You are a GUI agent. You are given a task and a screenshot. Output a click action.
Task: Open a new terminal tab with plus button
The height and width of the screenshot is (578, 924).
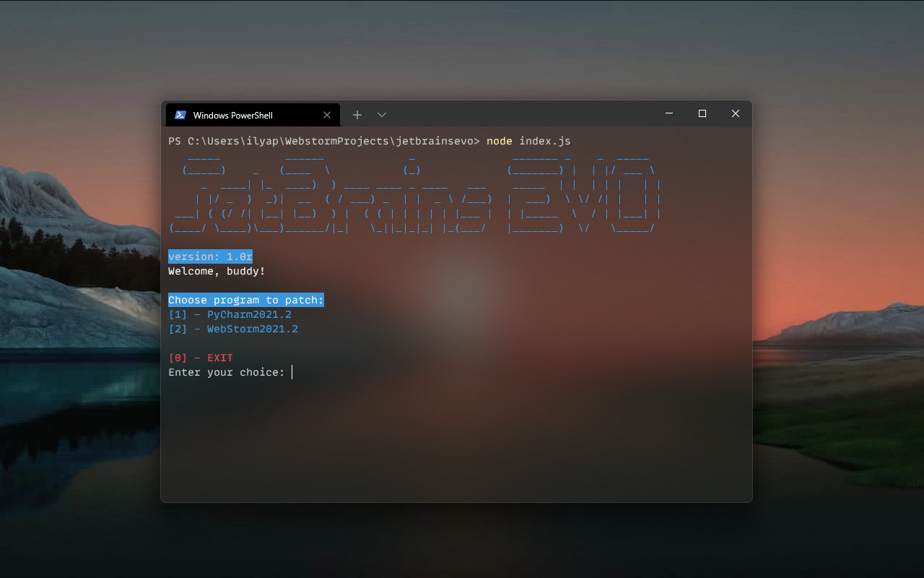[x=357, y=114]
